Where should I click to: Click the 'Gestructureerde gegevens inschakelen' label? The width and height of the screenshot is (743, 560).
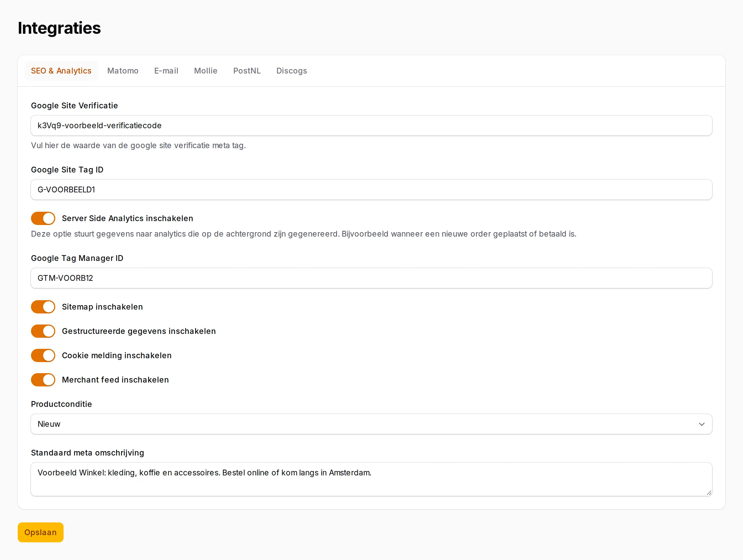click(x=139, y=331)
